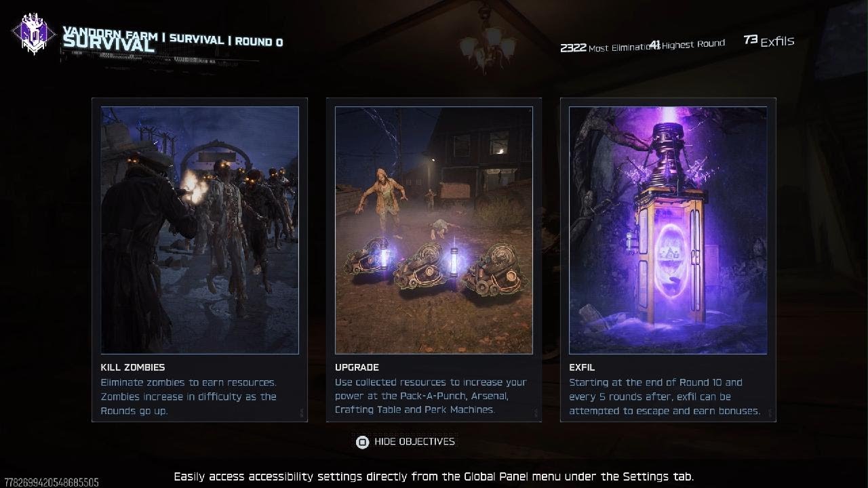Image resolution: width=868 pixels, height=488 pixels.
Task: Click the corner mark on the Kill Zombies card
Action: [302, 413]
